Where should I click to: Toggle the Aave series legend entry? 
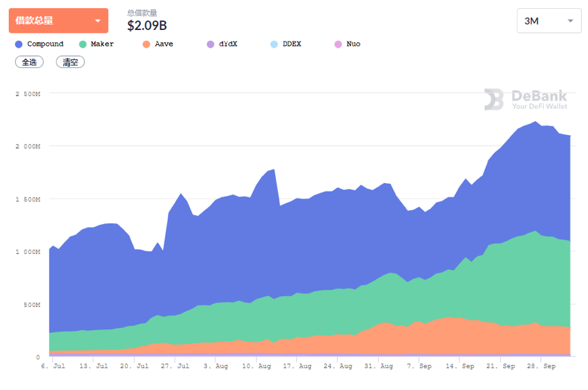158,44
